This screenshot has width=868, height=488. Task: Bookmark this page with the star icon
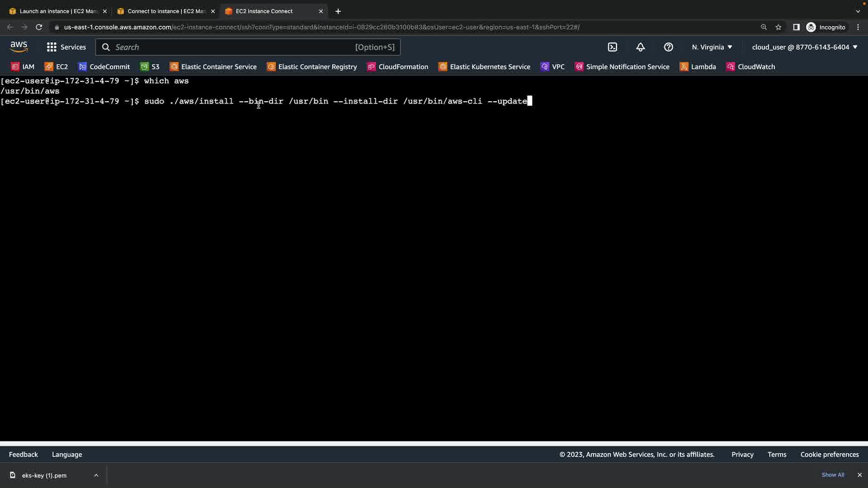[778, 27]
